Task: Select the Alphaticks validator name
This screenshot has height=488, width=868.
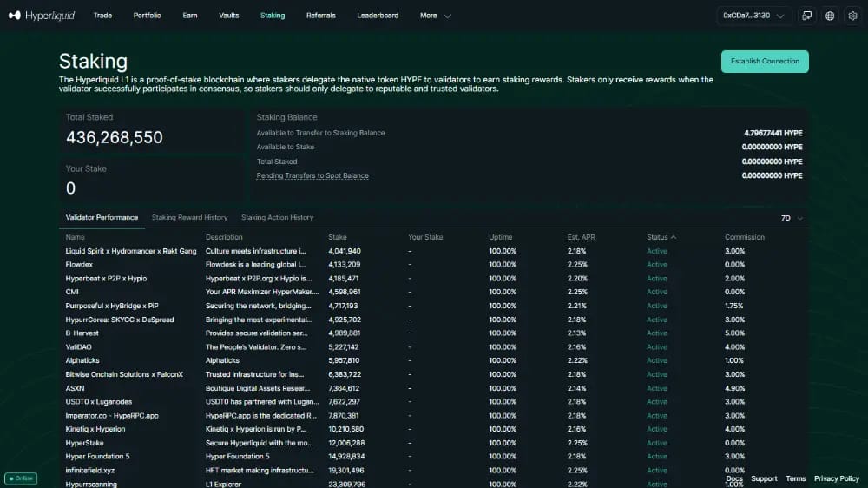Action: click(82, 360)
